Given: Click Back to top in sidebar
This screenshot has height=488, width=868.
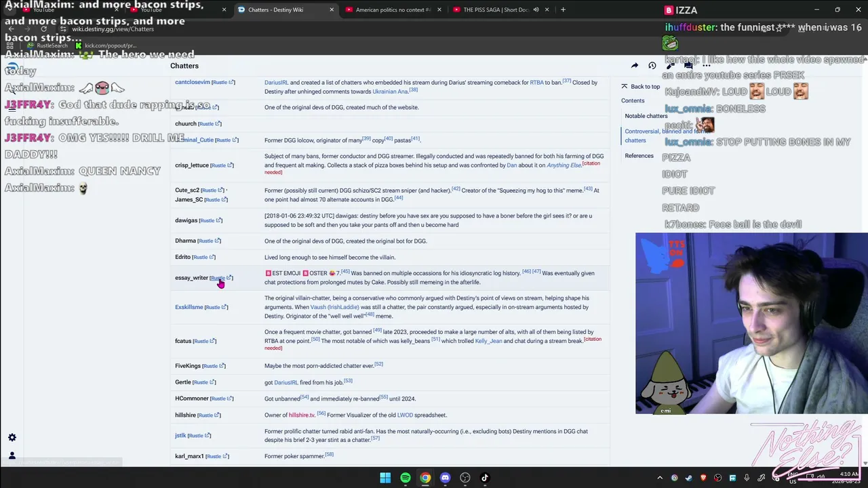Looking at the screenshot, I should point(641,87).
